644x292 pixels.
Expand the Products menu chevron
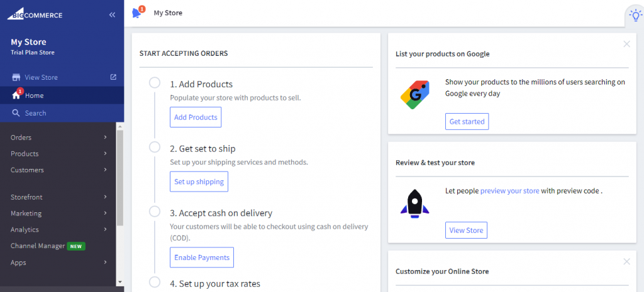[106, 154]
